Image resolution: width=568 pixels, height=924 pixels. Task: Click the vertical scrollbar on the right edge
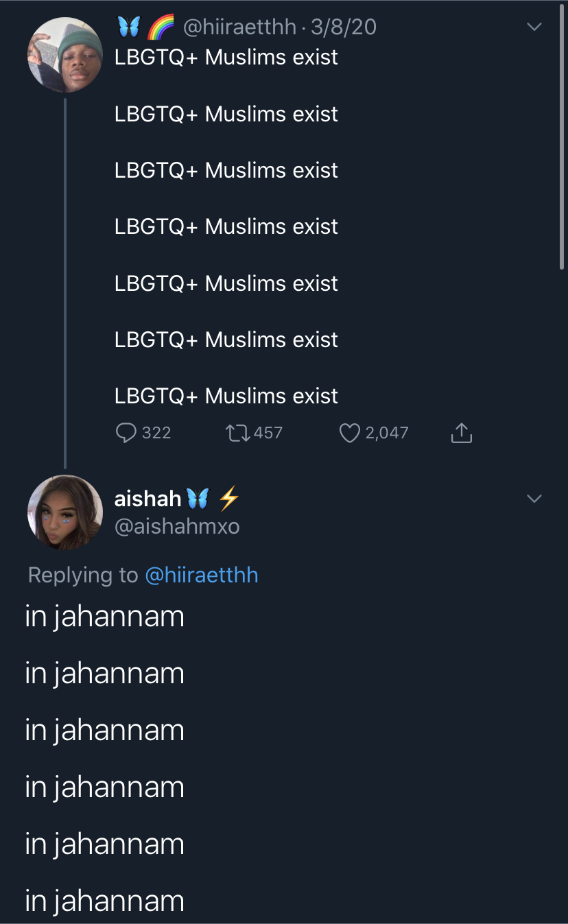click(562, 137)
